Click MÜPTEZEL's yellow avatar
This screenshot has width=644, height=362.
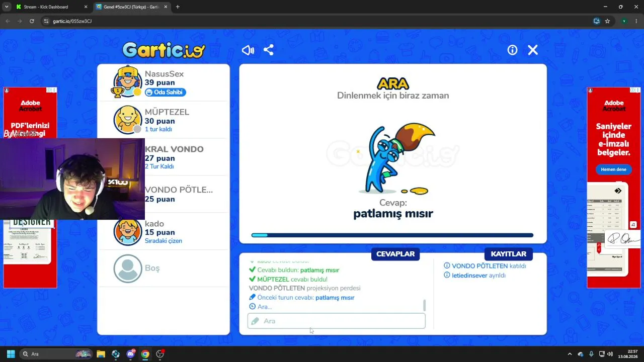point(127,120)
